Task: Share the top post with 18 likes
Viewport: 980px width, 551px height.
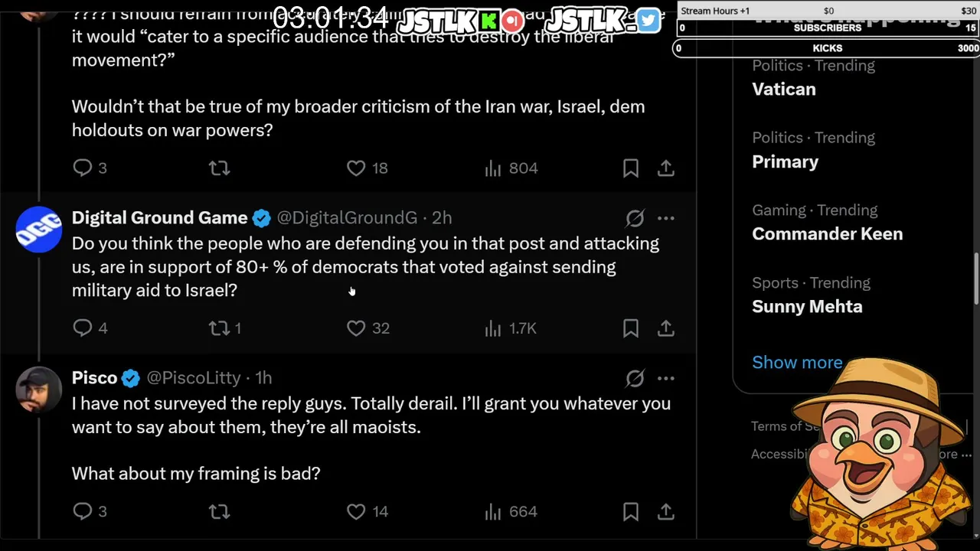Action: point(666,168)
